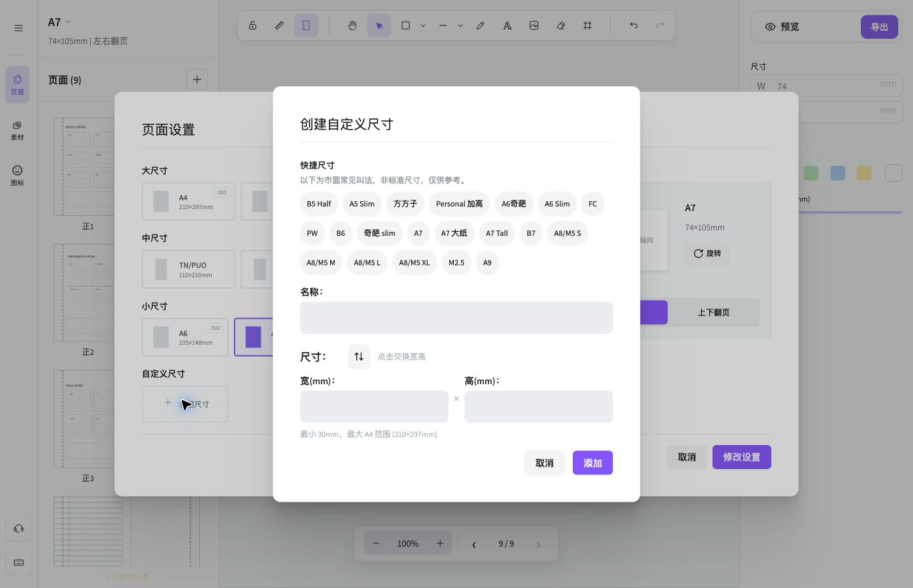This screenshot has width=913, height=588.
Task: Pick the green color swatch
Action: click(x=811, y=173)
